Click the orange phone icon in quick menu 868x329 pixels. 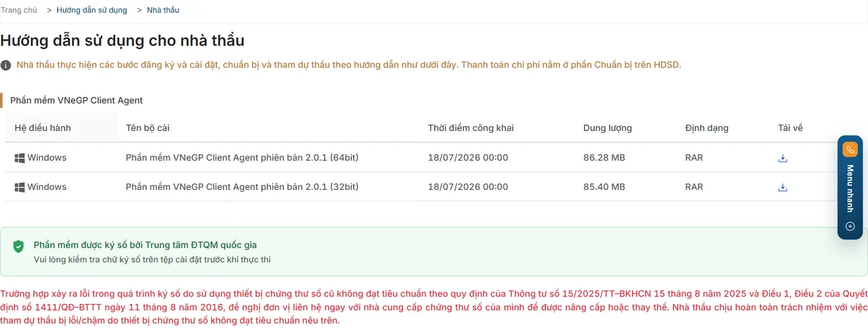tap(850, 149)
